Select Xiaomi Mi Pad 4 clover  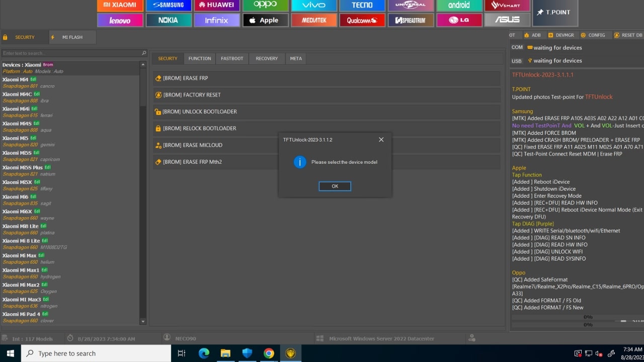69,317
